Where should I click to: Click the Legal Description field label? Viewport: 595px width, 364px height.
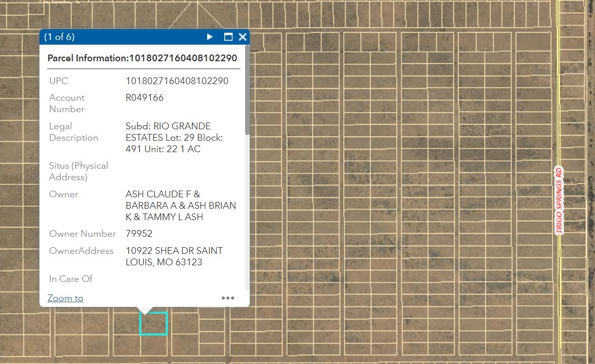click(x=73, y=132)
